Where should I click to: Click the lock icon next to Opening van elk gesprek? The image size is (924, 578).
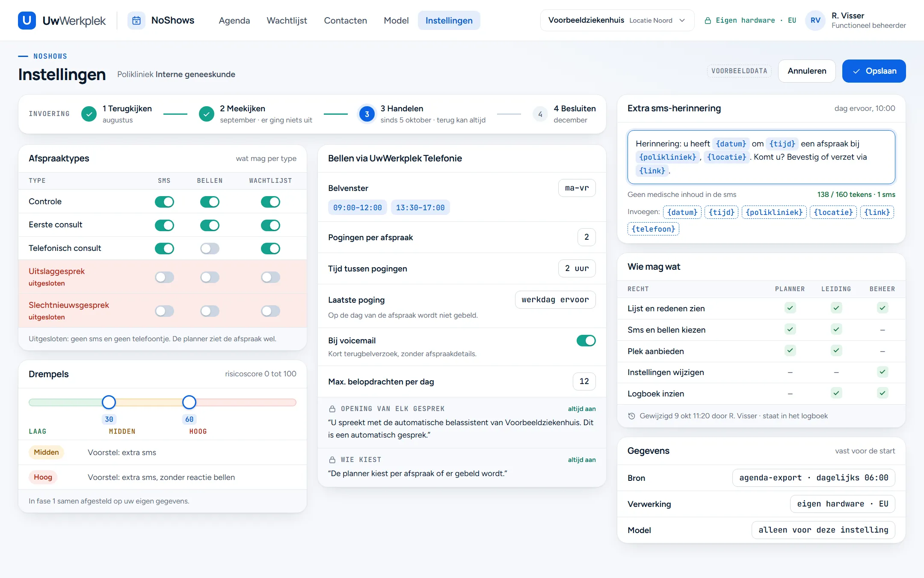coord(332,409)
